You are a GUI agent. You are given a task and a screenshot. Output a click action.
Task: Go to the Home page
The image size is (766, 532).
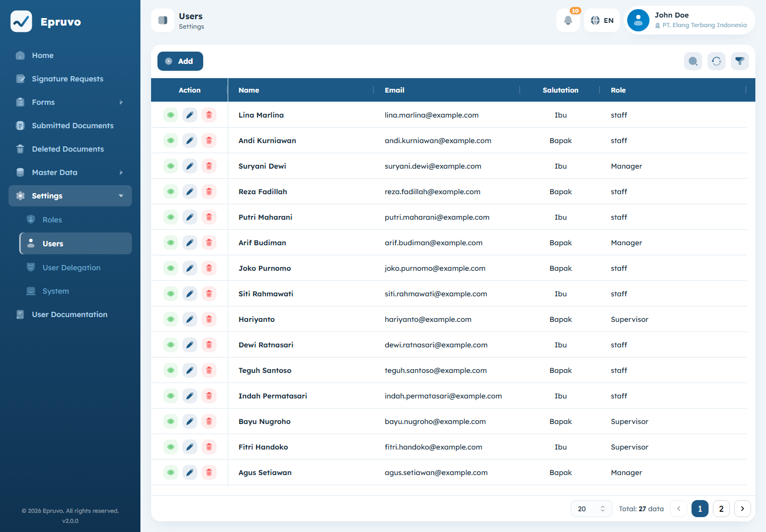70,55
